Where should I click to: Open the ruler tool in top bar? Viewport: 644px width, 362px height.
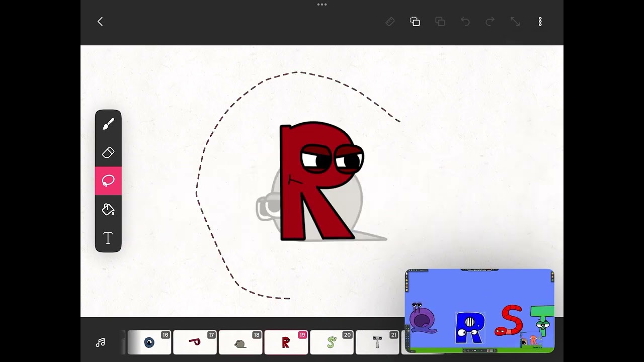pos(390,22)
